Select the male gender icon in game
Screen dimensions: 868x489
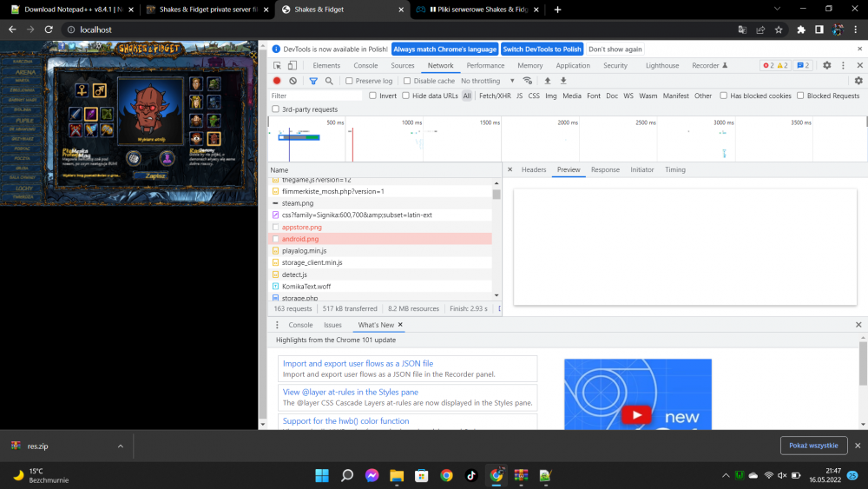[100, 90]
